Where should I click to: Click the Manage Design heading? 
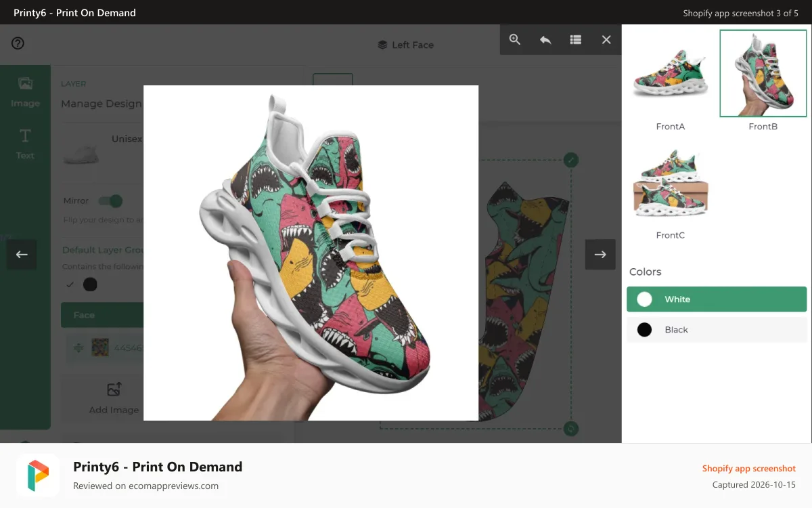(101, 104)
